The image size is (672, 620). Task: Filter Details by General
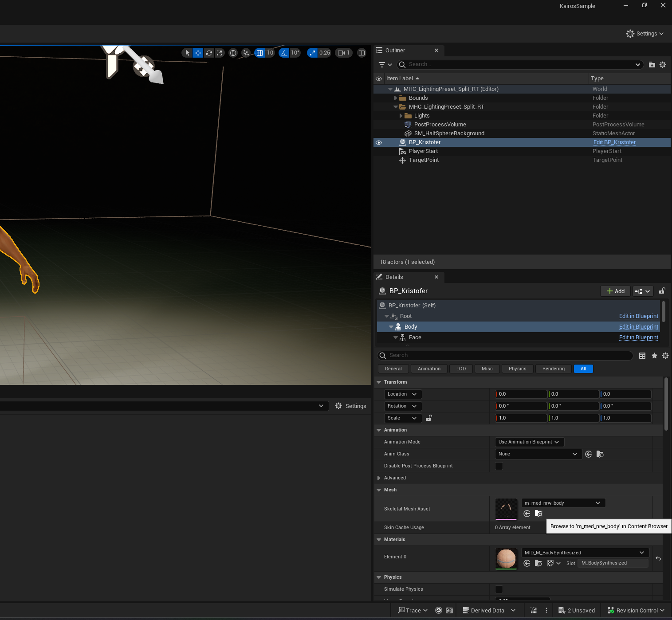[x=393, y=369]
